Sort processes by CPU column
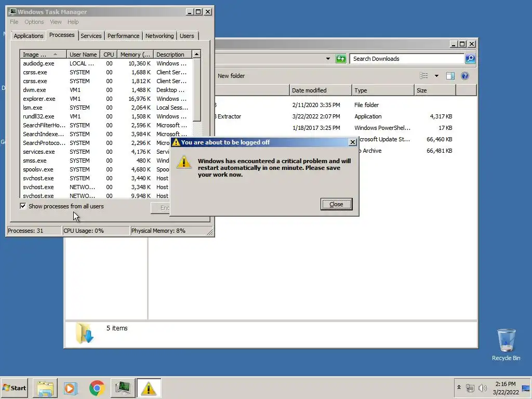Viewport: 532px width, 399px height. coord(109,54)
